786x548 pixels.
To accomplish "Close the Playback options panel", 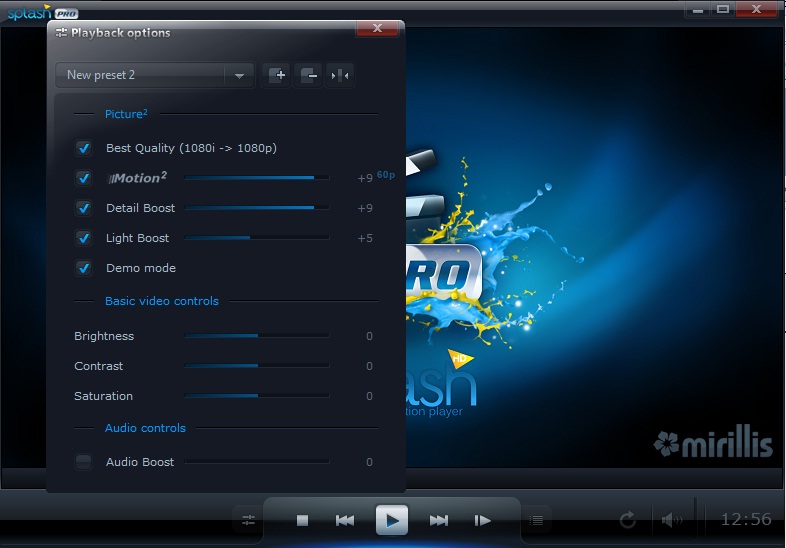I will tap(377, 28).
